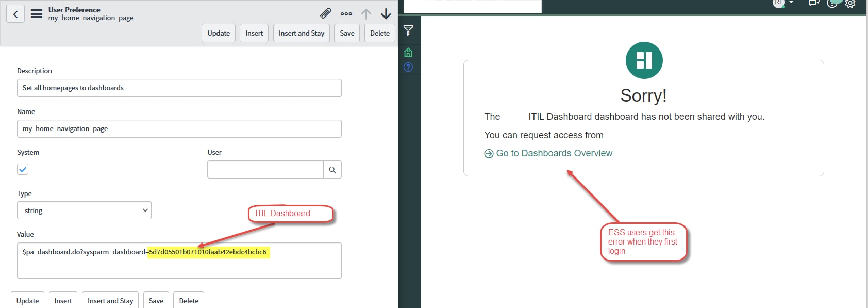Click the blue help question-mark sidebar icon

408,67
